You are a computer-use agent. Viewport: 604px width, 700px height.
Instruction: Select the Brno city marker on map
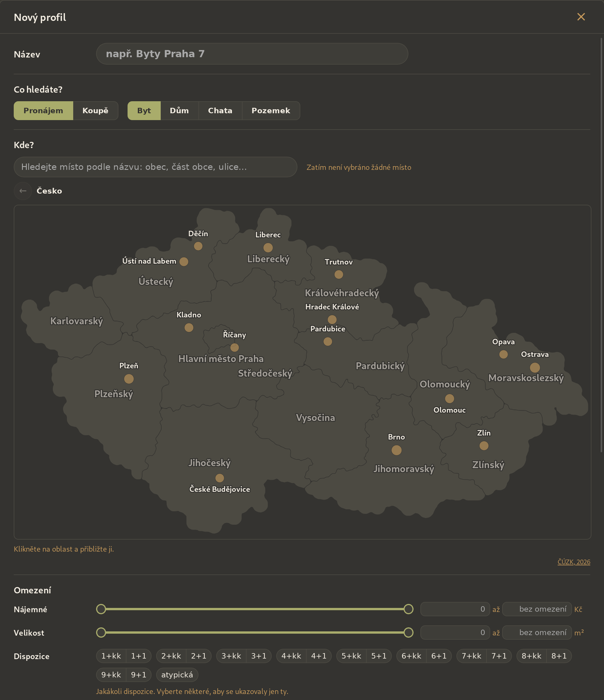point(396,450)
